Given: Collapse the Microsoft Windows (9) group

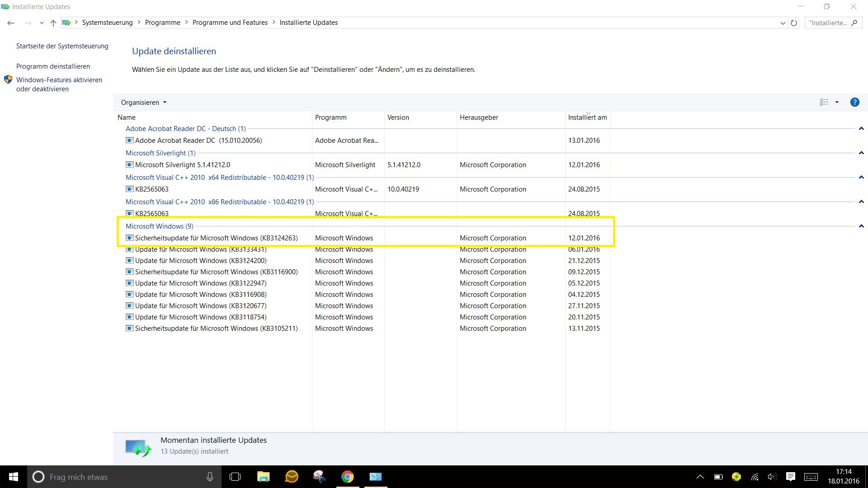Looking at the screenshot, I should 861,226.
